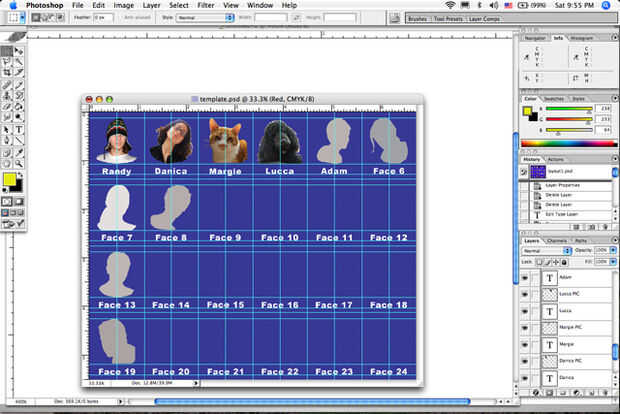Select the Magic Wand tool

[x=19, y=62]
